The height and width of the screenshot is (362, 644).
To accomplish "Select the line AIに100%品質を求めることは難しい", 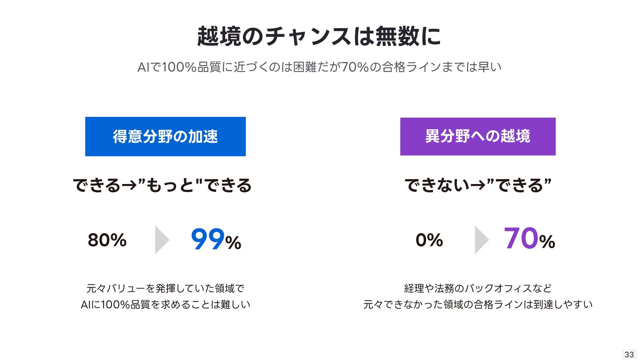I will pyautogui.click(x=165, y=304).
